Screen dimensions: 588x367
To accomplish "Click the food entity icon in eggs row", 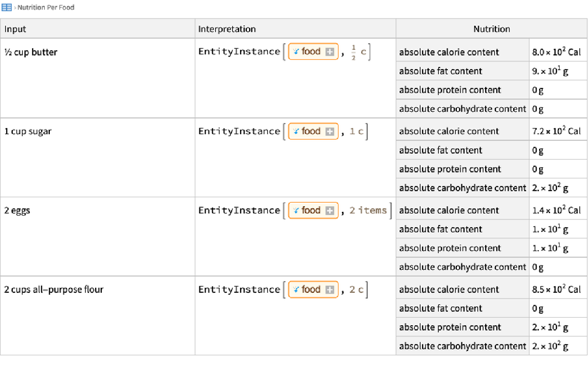I will (x=296, y=210).
